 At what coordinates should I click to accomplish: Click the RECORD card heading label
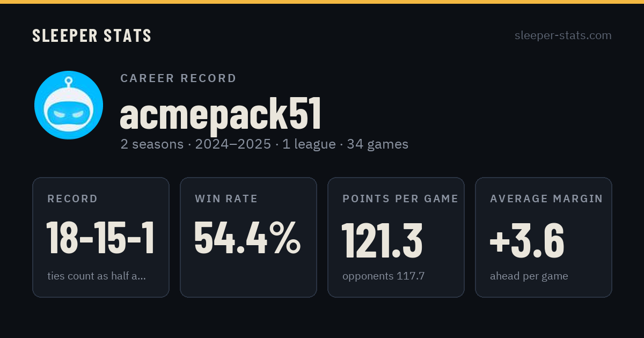point(72,199)
